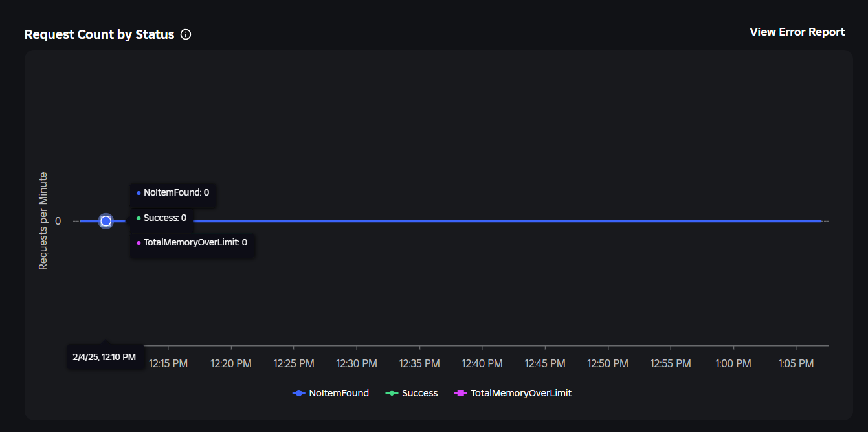Open the View Error Report link
This screenshot has width=868, height=432.
click(797, 32)
